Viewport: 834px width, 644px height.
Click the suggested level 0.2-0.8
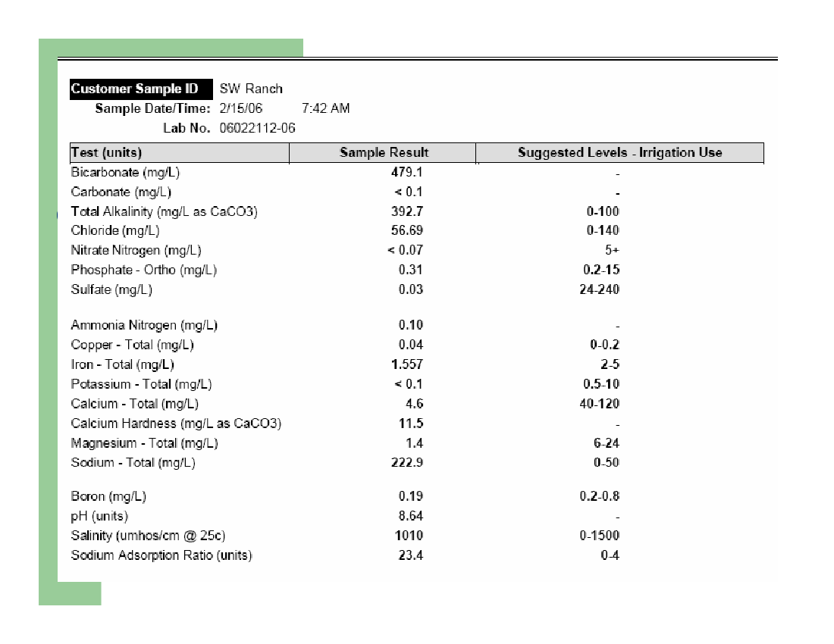click(x=600, y=496)
